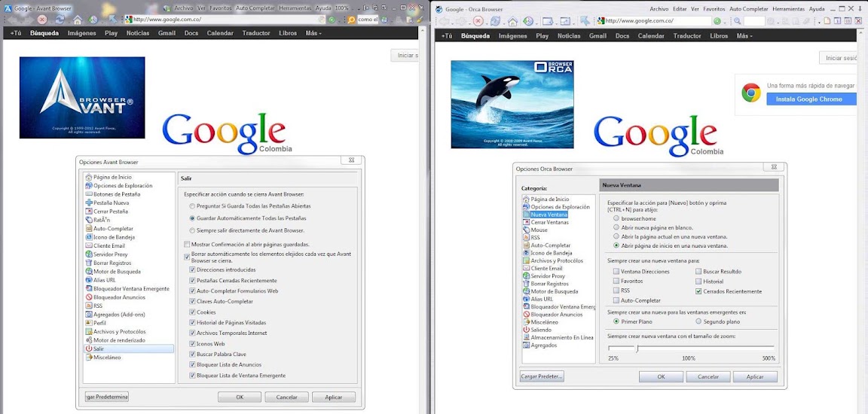Viewport: 868px width, 414px height.
Task: Uncheck Cerrados Recientemente in Orca options
Action: point(698,291)
